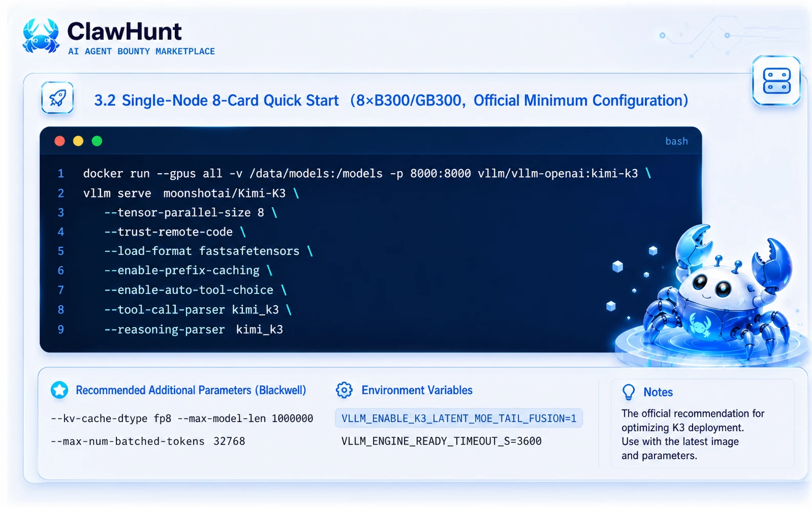812x508 pixels.
Task: Click the AI AGENT BOUNTY MARKETPLACE tagline
Action: (x=141, y=51)
